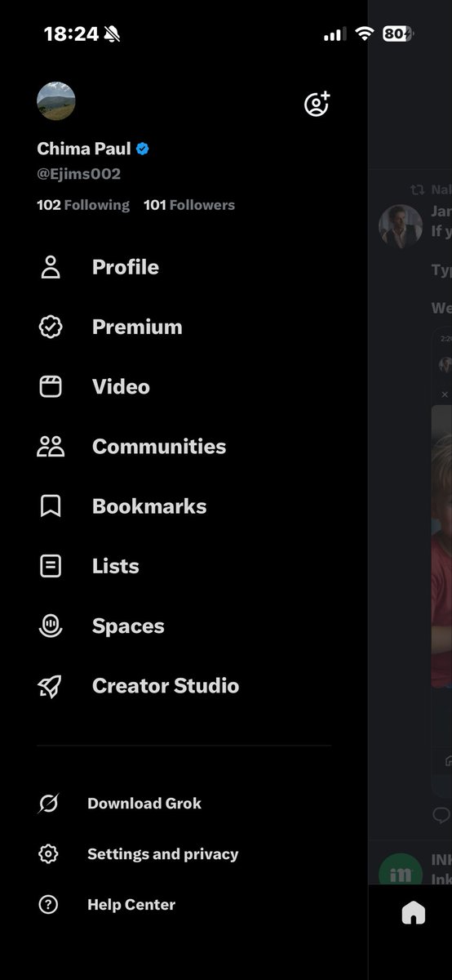Tap the @Ejims002 handle
Screen dimensions: 452x980
78,174
